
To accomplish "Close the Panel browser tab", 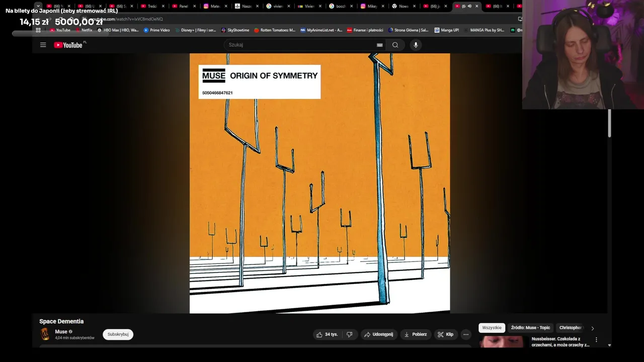I will [x=194, y=6].
